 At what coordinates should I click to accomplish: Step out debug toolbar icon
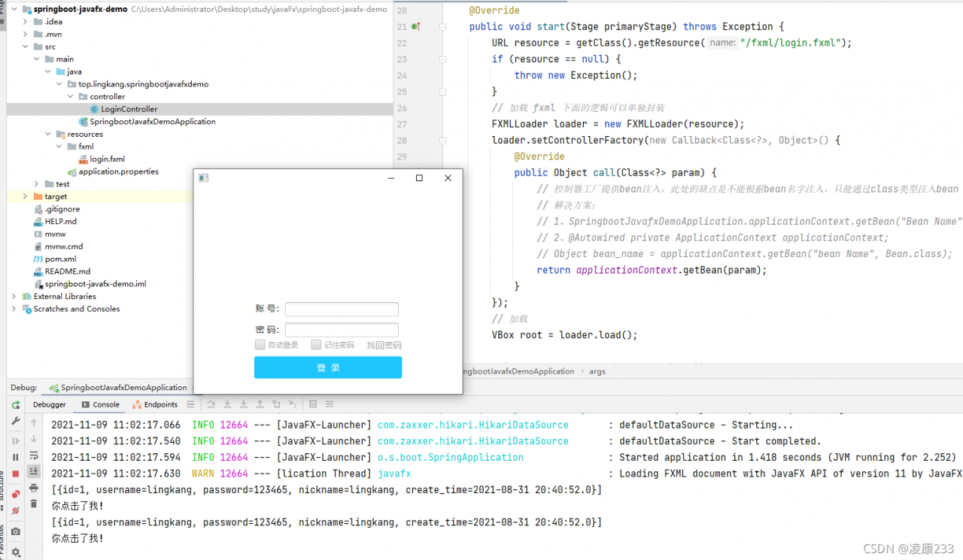260,404
